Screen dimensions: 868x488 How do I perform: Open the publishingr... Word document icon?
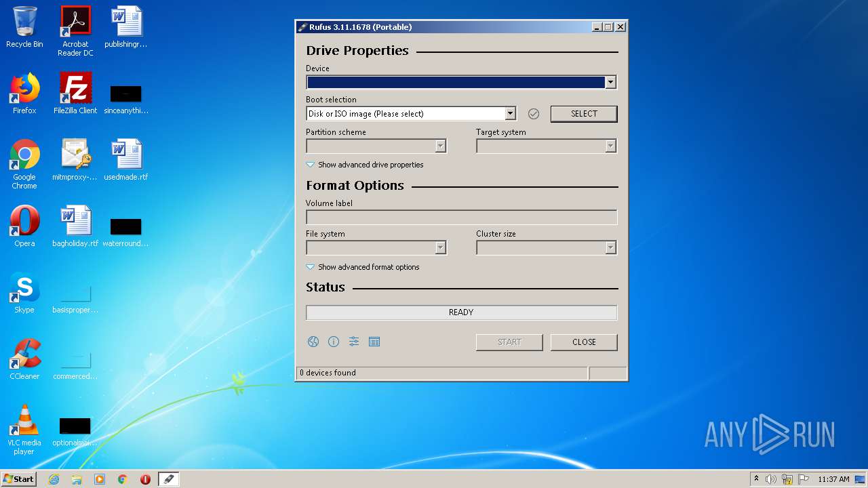(x=126, y=27)
